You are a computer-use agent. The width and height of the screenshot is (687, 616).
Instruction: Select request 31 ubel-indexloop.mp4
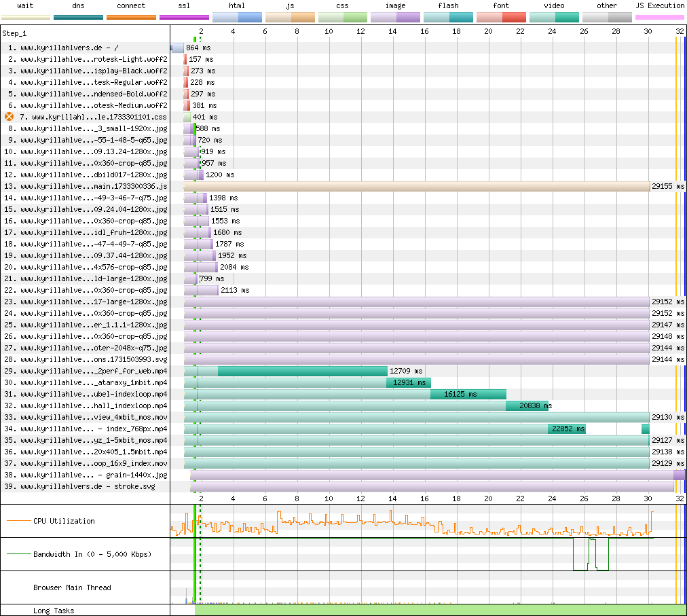pos(86,394)
